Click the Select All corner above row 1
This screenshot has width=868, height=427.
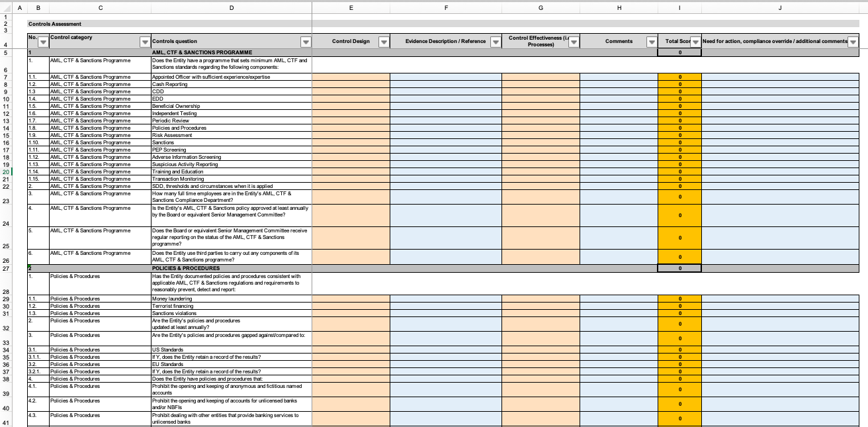coord(5,8)
